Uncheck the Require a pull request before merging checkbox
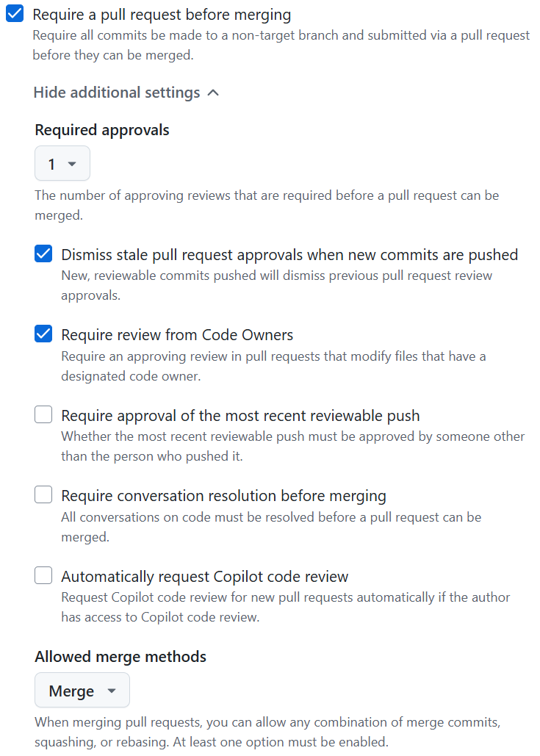This screenshot has width=540, height=756. 15,14
